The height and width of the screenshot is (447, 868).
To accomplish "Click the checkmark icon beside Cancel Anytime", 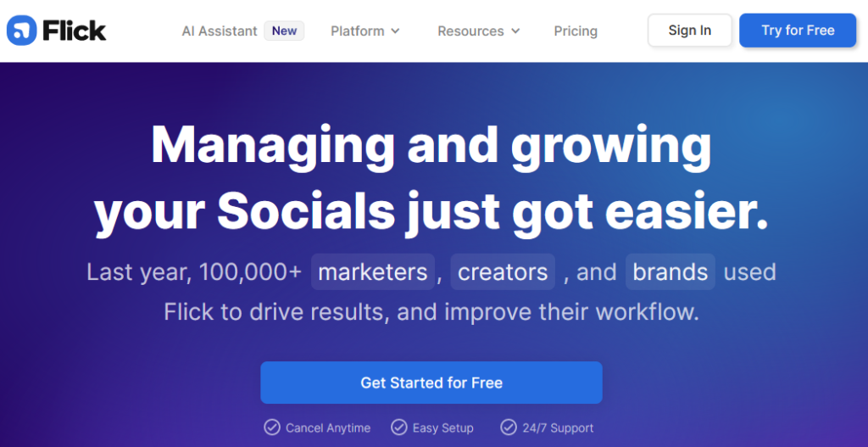I will tap(272, 427).
